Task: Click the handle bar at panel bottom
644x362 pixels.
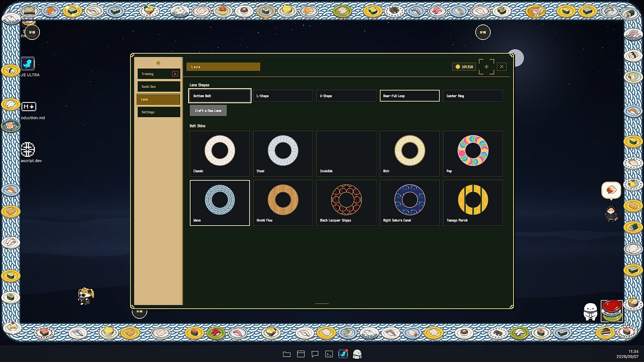Action: (322, 304)
